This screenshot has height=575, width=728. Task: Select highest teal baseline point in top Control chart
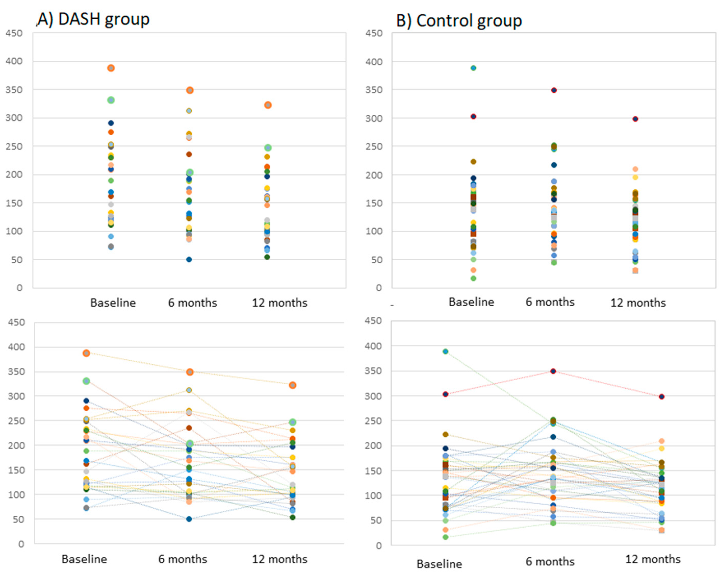pyautogui.click(x=473, y=68)
